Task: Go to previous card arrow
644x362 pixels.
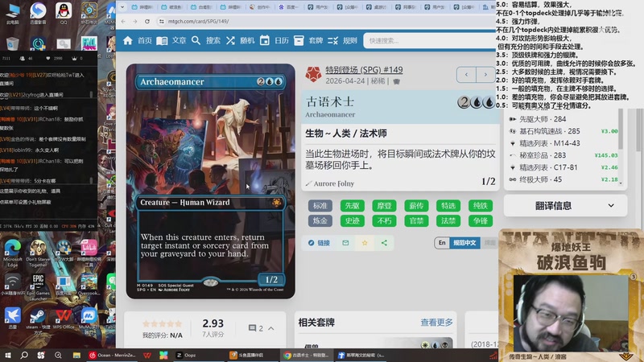Action: coord(466,75)
